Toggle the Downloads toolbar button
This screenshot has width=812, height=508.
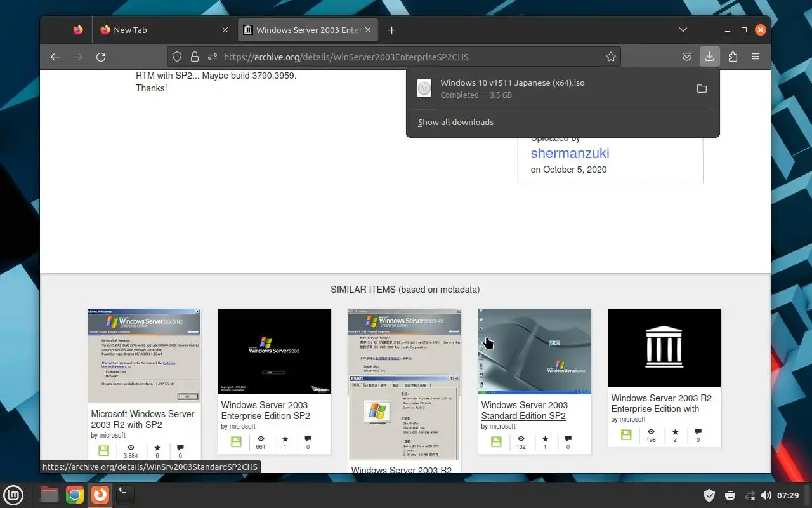coord(710,57)
